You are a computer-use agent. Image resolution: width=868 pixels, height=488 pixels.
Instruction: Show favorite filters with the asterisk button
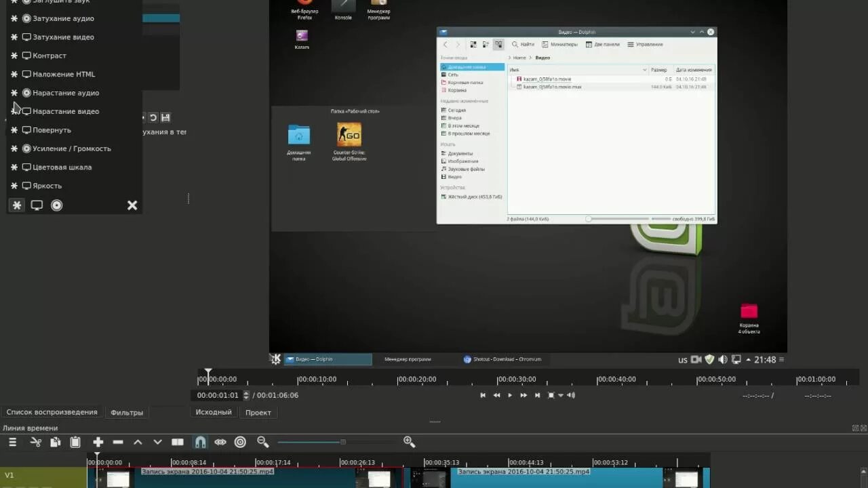17,205
